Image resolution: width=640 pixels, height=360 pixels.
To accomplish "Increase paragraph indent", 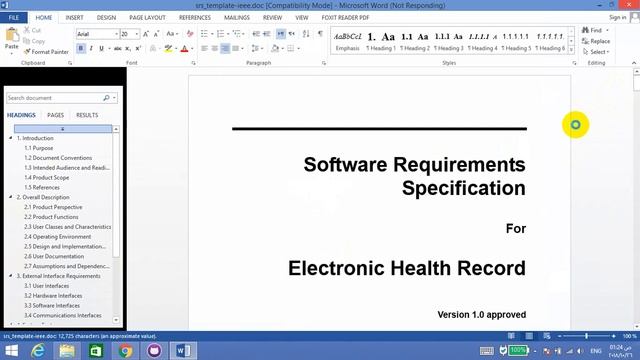I will click(x=267, y=34).
